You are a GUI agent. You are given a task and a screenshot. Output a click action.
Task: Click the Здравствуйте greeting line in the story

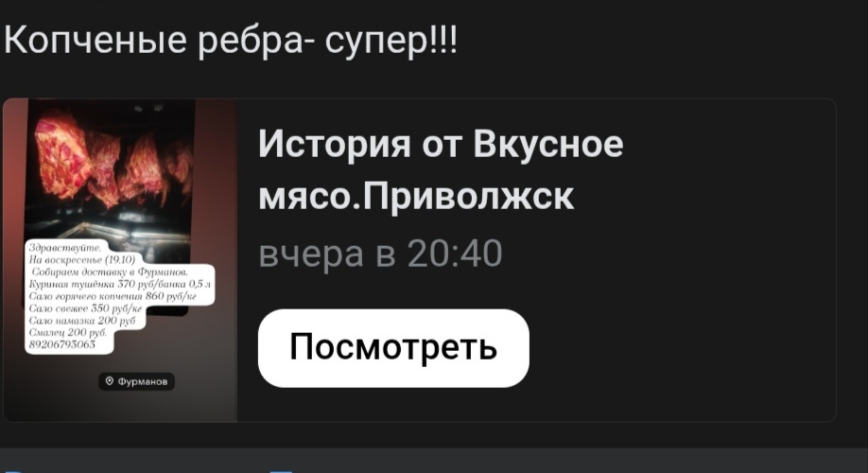click(64, 248)
